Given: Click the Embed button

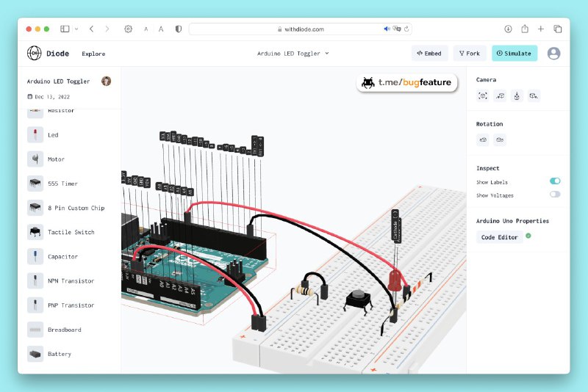Looking at the screenshot, I should [x=429, y=54].
